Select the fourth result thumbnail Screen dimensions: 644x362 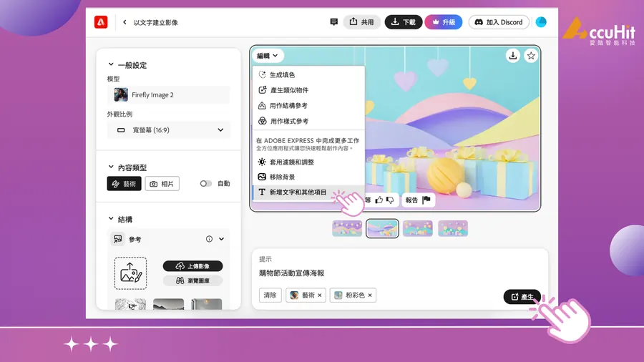pos(453,228)
